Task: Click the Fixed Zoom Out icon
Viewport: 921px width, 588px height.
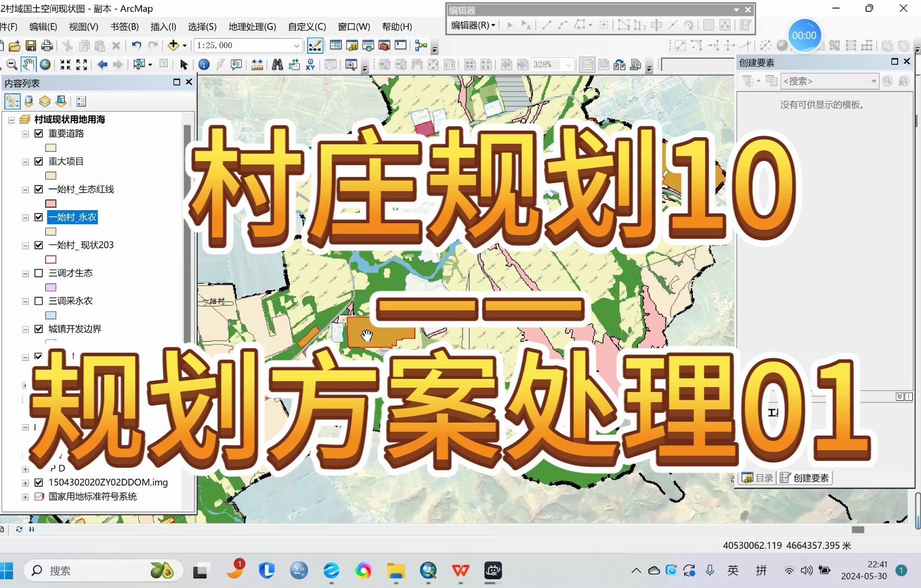Action: [82, 65]
